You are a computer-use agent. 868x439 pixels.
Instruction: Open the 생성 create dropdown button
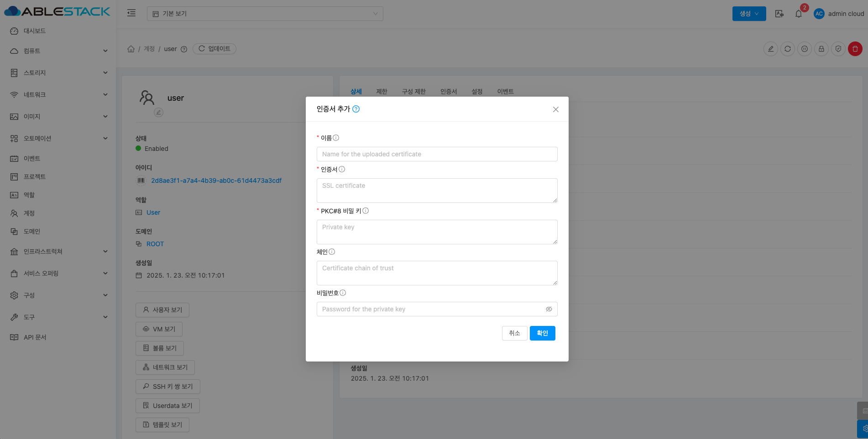pyautogui.click(x=749, y=14)
